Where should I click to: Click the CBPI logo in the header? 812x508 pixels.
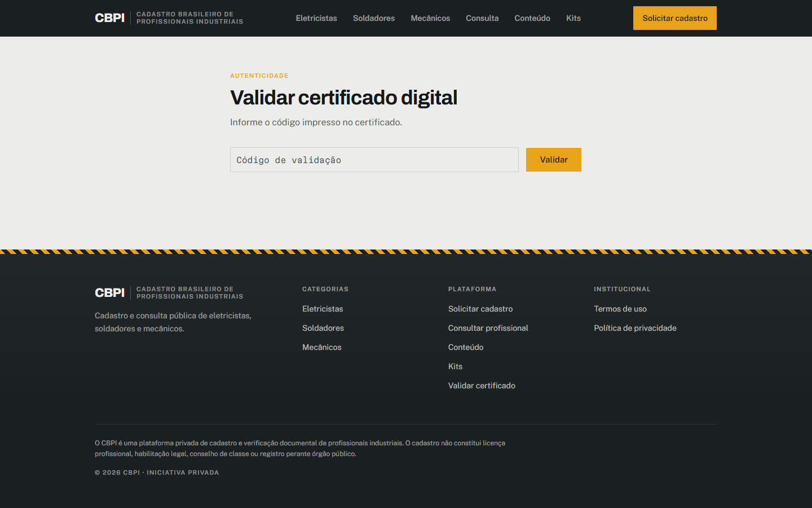click(169, 18)
